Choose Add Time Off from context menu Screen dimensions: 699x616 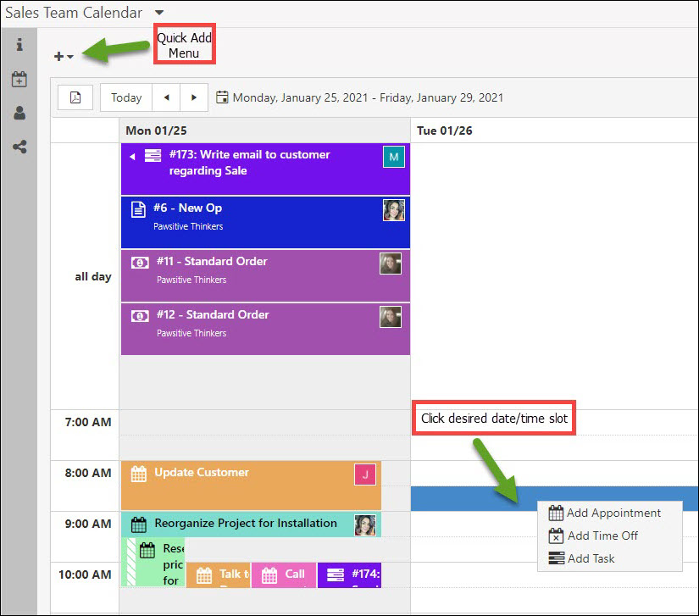tap(593, 536)
